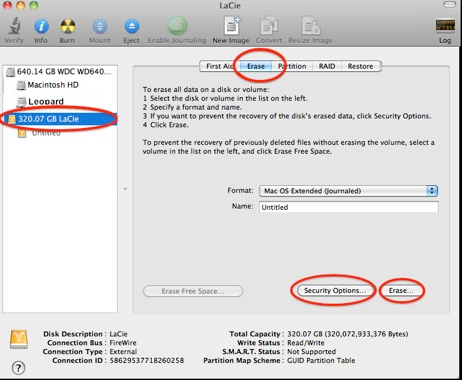Open the Format dropdown menu
This screenshot has height=380, width=463.
348,191
